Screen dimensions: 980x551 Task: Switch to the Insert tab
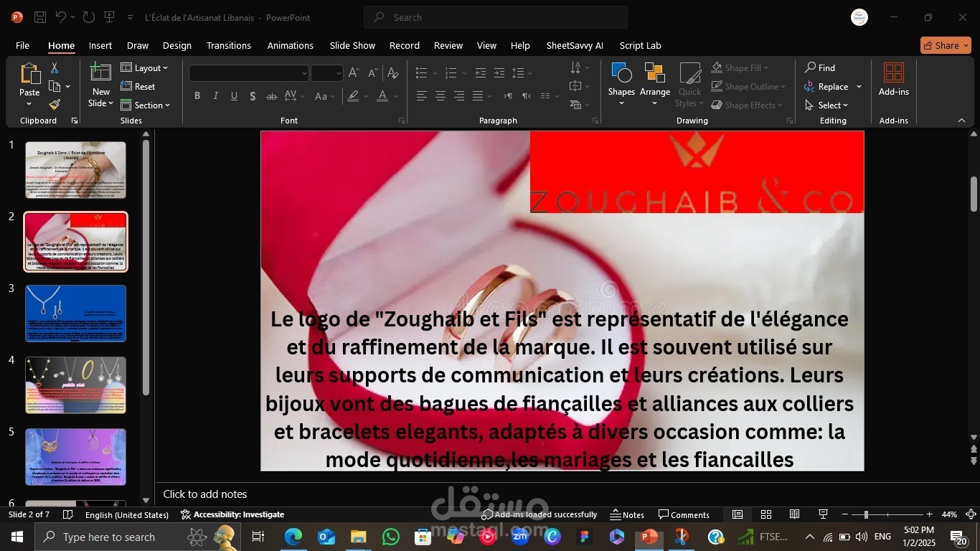(100, 45)
